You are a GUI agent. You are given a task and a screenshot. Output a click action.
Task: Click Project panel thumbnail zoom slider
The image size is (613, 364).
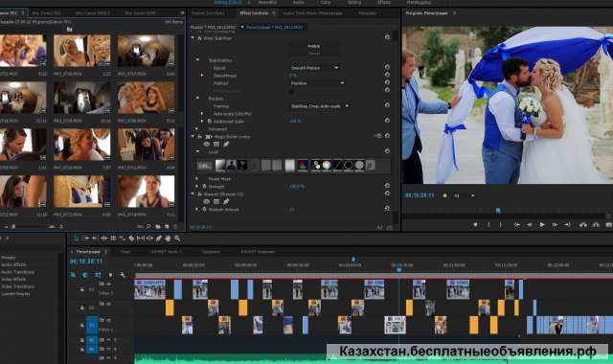click(x=13, y=226)
